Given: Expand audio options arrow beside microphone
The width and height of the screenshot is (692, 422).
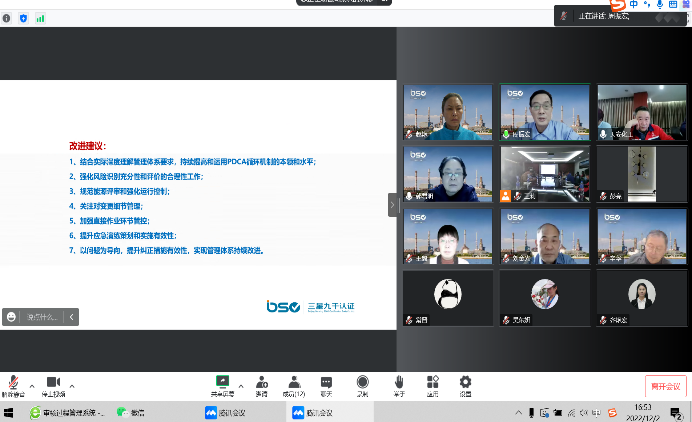Looking at the screenshot, I should click(x=31, y=384).
